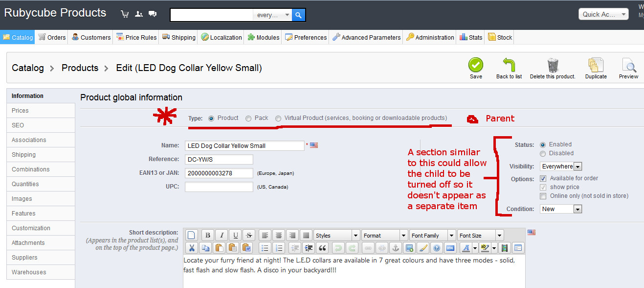Screen dimensions: 644x288
Task: Open the Orders menu
Action: point(52,37)
